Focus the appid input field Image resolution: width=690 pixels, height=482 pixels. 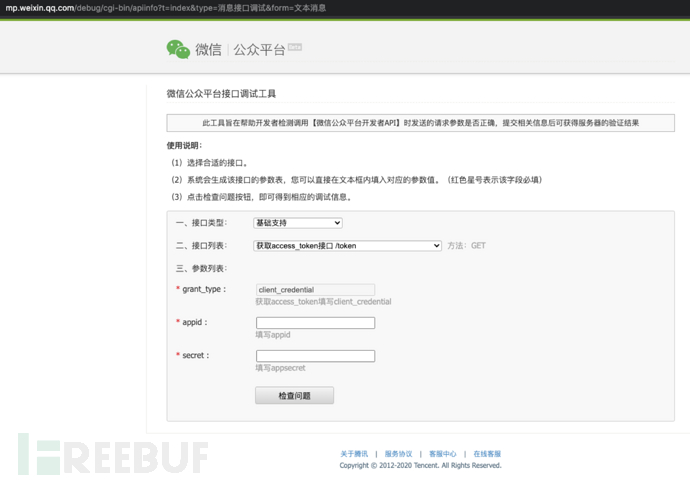(316, 323)
